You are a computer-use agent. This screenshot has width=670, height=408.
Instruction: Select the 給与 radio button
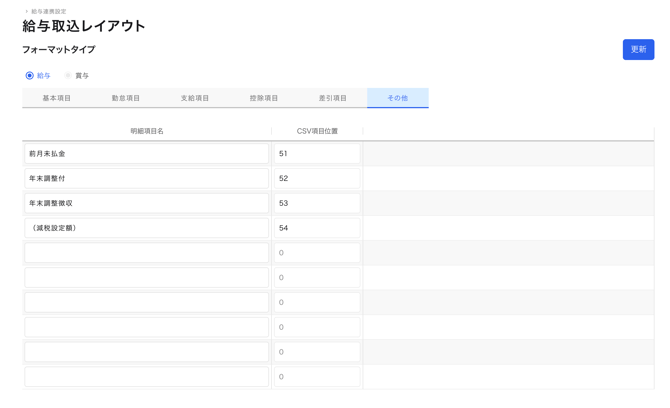(x=30, y=76)
